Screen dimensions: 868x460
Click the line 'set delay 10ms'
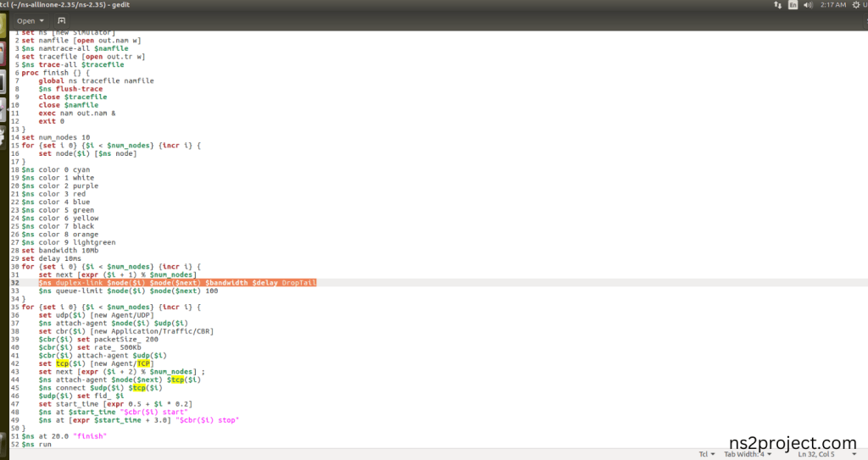point(51,258)
